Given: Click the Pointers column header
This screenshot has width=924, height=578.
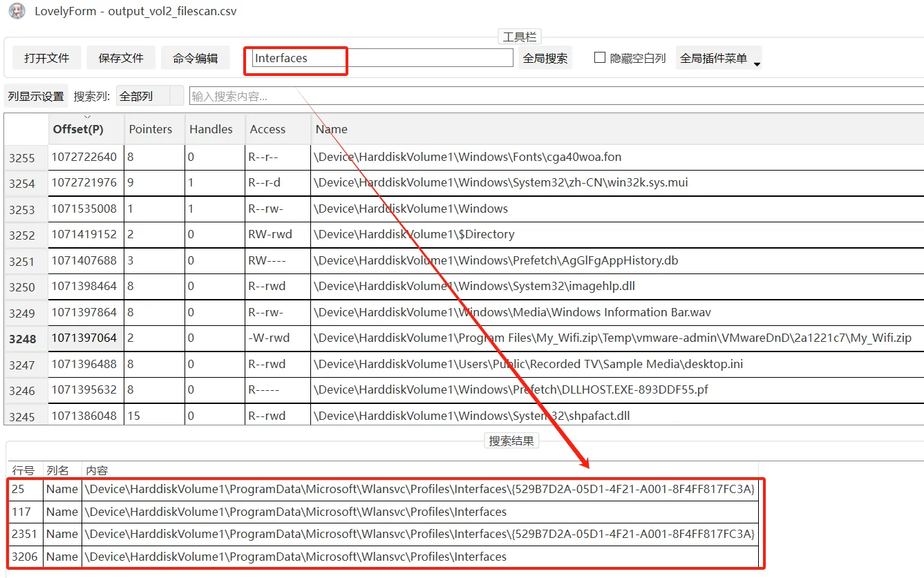Looking at the screenshot, I should [x=155, y=129].
